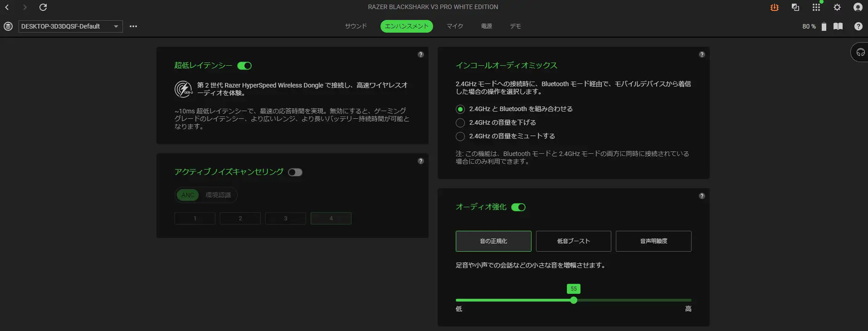Click the audio enhancement slider handle at 55

click(x=574, y=300)
